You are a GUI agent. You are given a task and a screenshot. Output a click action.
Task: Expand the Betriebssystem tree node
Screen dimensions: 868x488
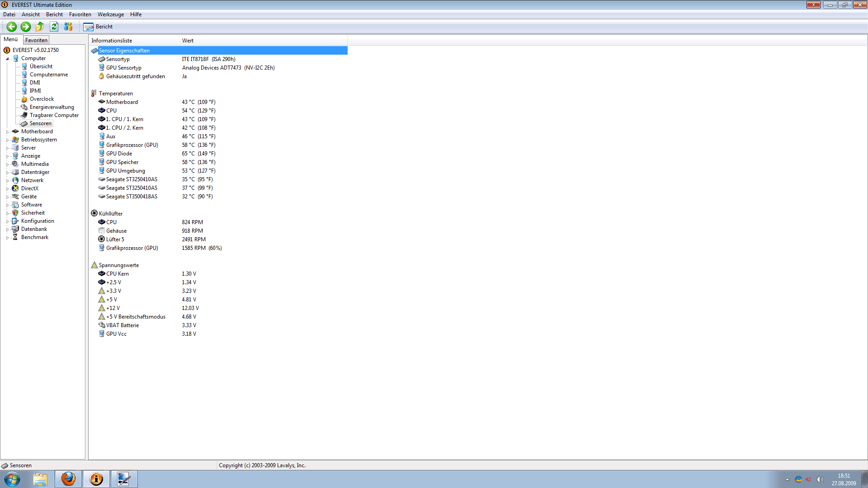pos(7,140)
